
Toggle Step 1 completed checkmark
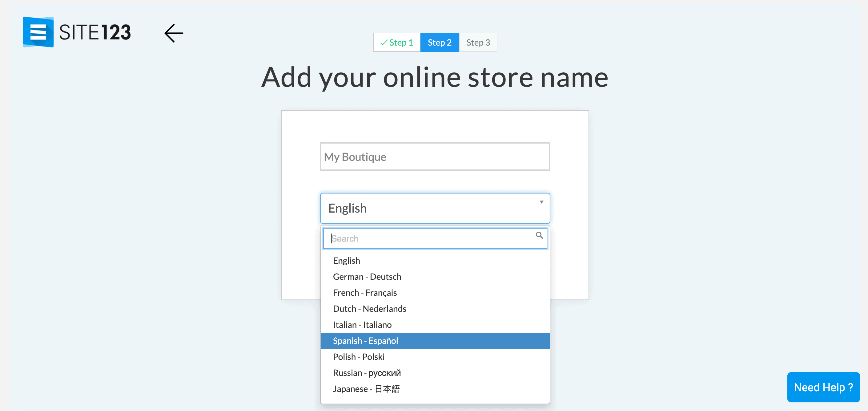[384, 42]
